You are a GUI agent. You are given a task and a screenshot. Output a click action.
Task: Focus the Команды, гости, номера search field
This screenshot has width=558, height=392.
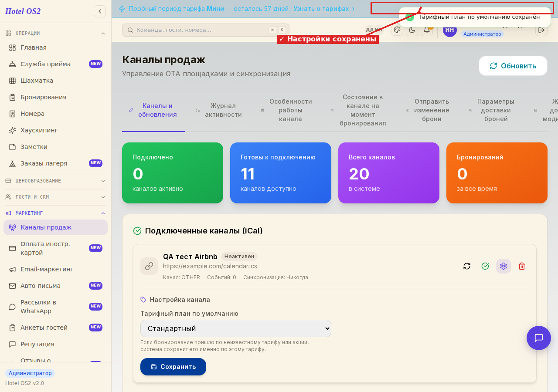pyautogui.click(x=206, y=30)
